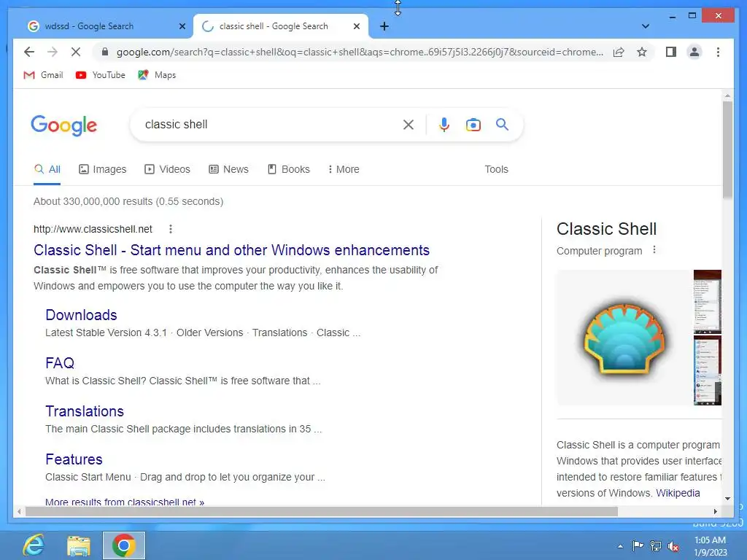Open the three-dot menu beside 'Computer program'
The width and height of the screenshot is (747, 560).
point(654,250)
